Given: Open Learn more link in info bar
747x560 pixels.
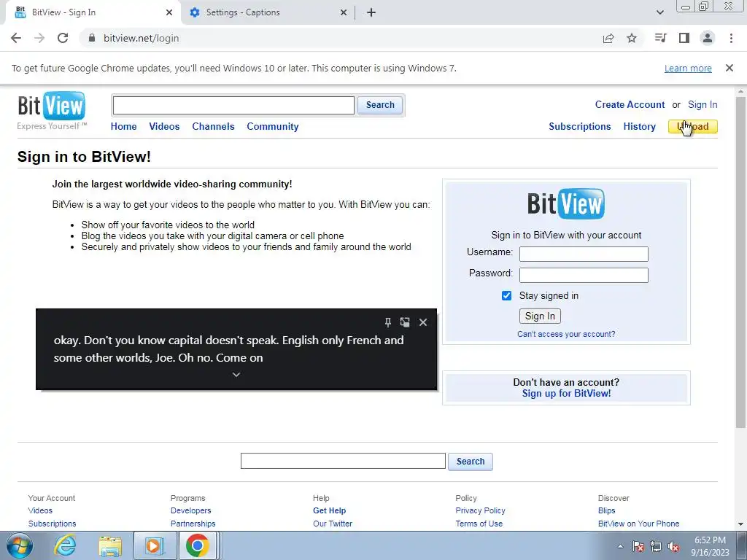Looking at the screenshot, I should coord(688,68).
